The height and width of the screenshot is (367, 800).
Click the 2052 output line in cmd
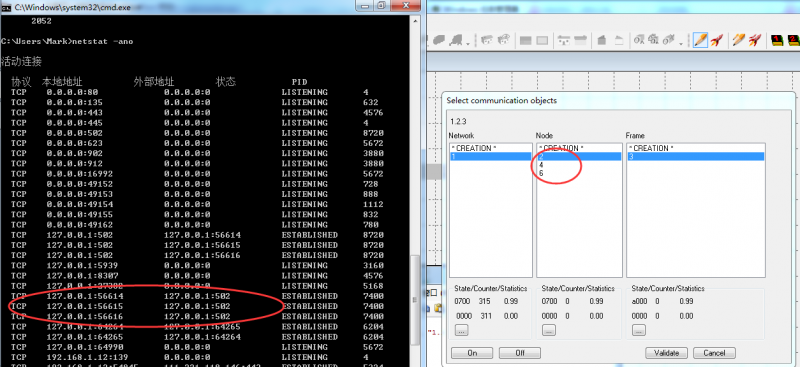41,21
